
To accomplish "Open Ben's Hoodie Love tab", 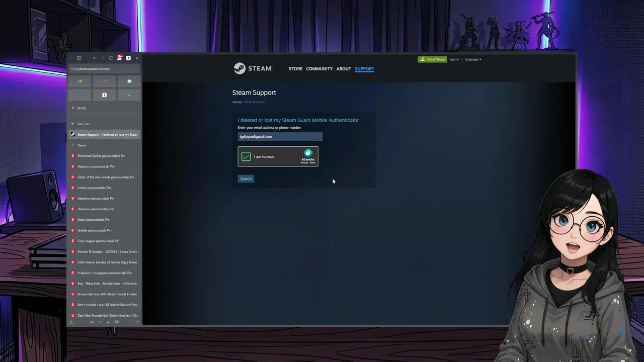I will (x=104, y=305).
